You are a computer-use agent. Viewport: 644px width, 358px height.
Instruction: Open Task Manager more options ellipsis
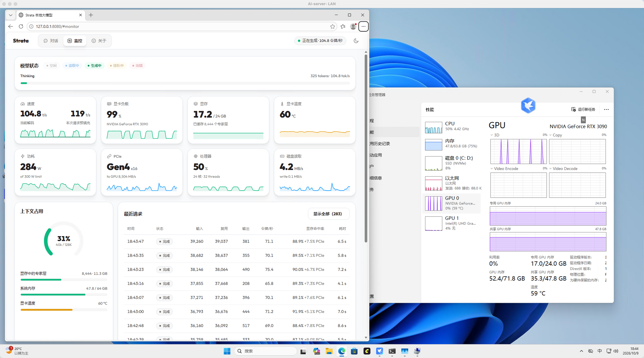(606, 110)
